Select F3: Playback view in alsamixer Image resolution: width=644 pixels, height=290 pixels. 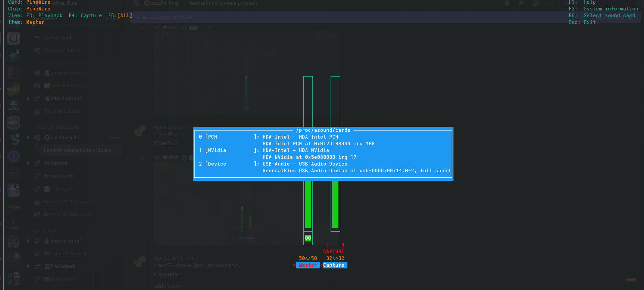(x=44, y=16)
